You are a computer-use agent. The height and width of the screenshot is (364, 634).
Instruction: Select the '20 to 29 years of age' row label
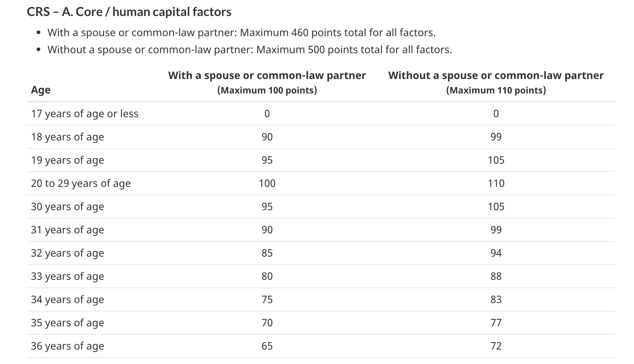(81, 183)
